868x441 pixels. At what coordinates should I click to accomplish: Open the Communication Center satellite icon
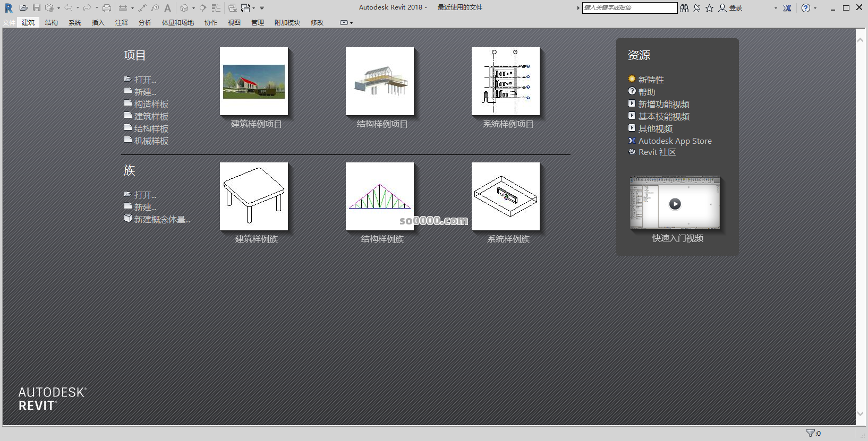point(697,8)
